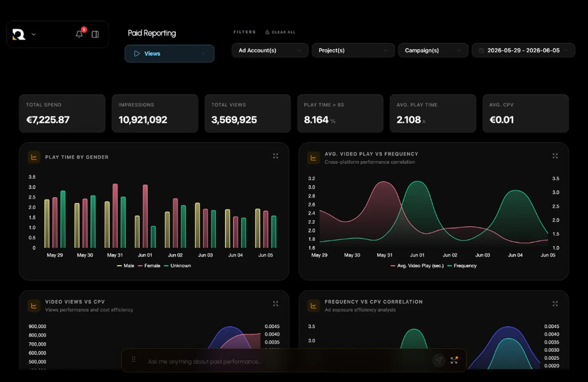Toggle the Avg. Video Play (sec.) legend series
The image size is (588, 382).
click(417, 266)
